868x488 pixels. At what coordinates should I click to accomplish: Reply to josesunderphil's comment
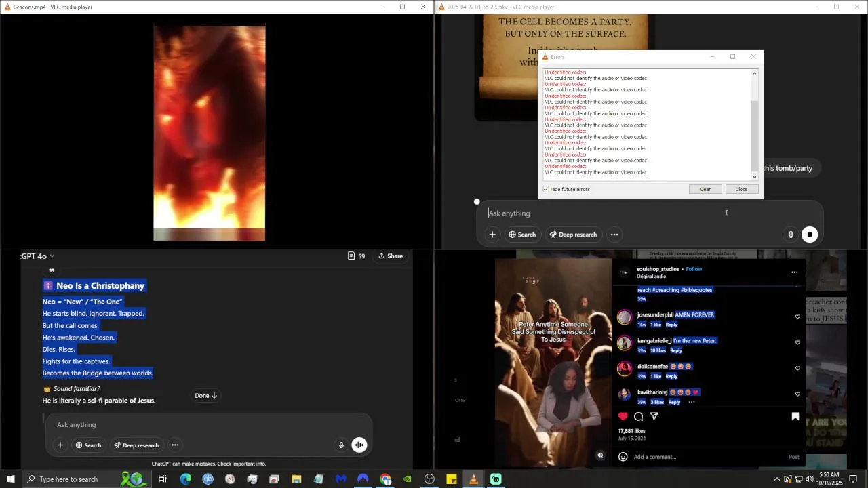[671, 325]
